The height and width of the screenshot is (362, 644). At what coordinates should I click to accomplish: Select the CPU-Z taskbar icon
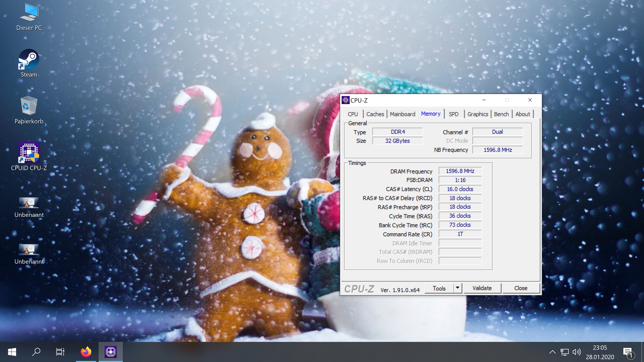tap(111, 352)
